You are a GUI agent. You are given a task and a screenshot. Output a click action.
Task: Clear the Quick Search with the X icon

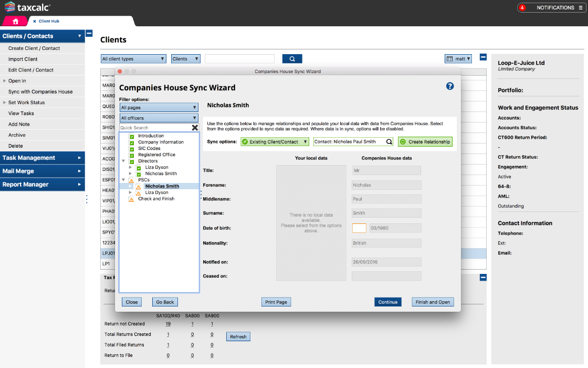click(195, 128)
